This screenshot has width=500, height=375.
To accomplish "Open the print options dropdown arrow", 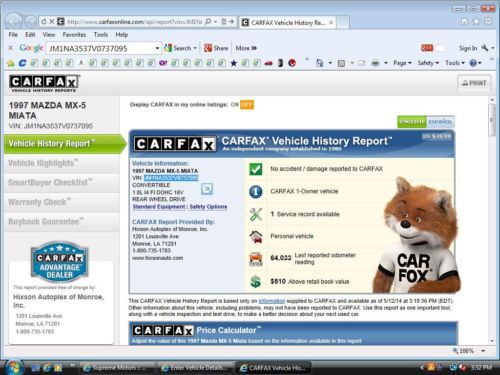I will coord(386,63).
